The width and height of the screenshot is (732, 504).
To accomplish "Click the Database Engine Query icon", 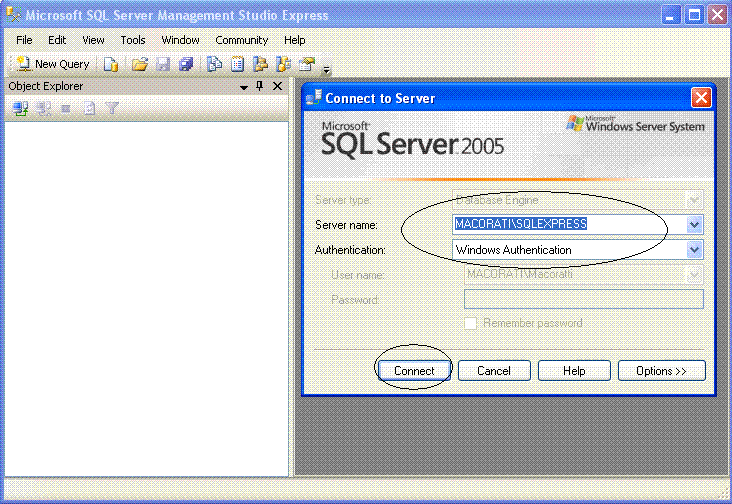I will 111,64.
